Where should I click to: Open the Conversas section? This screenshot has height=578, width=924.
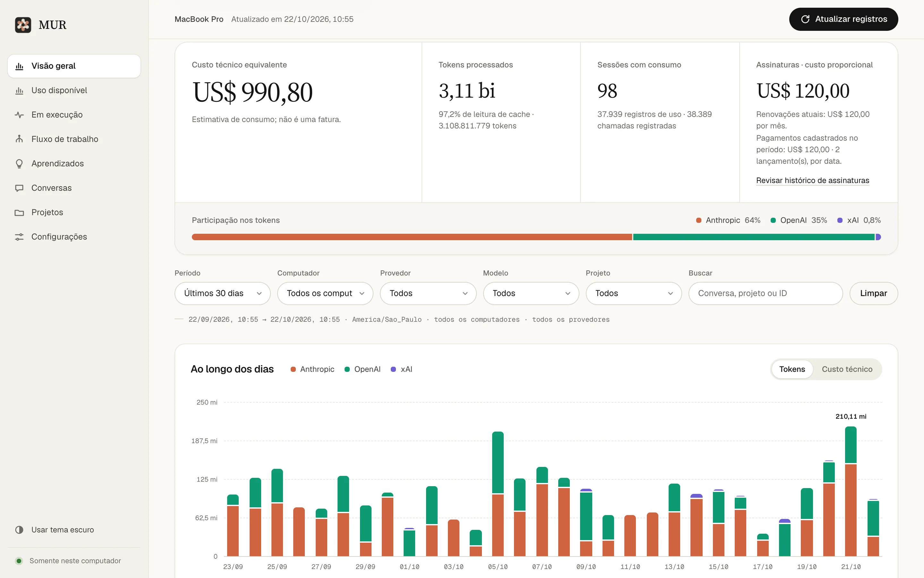(74, 188)
